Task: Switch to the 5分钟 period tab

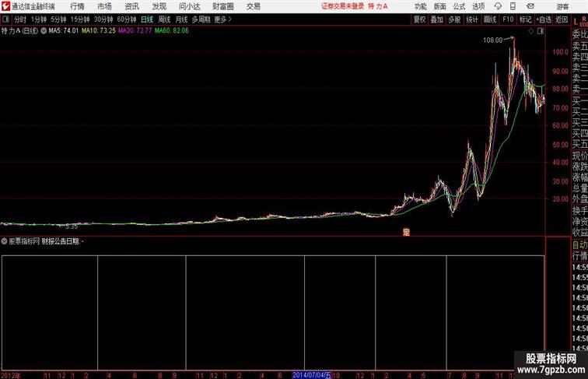Action: click(58, 19)
